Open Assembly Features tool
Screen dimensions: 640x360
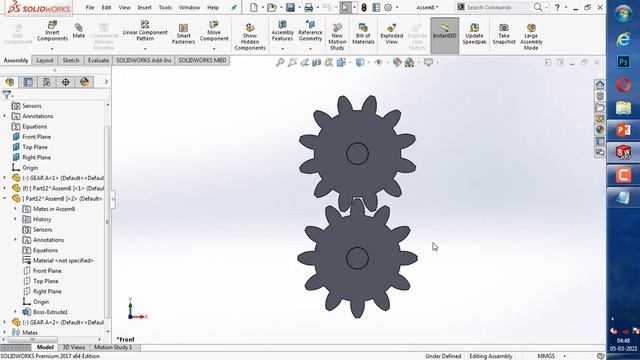point(282,31)
